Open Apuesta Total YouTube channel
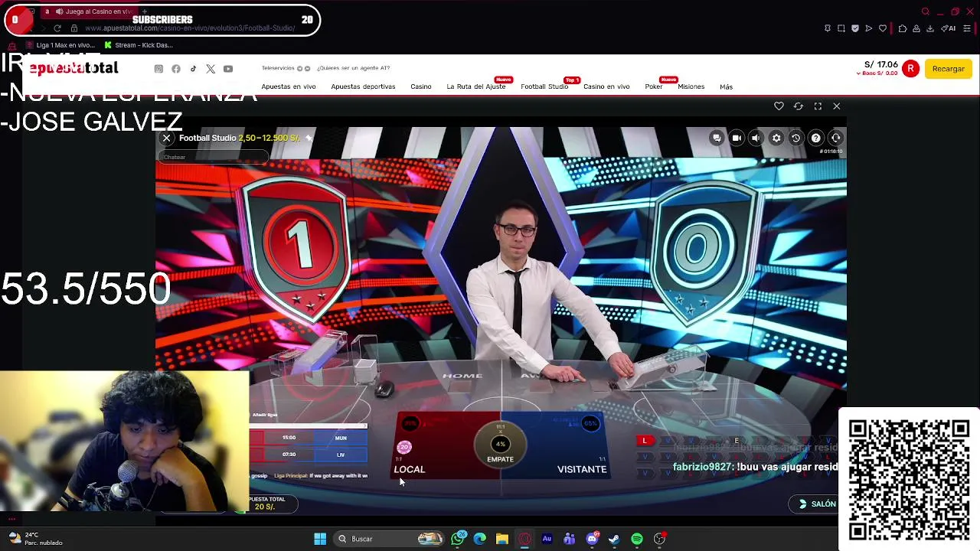This screenshot has height=551, width=980. tap(228, 69)
